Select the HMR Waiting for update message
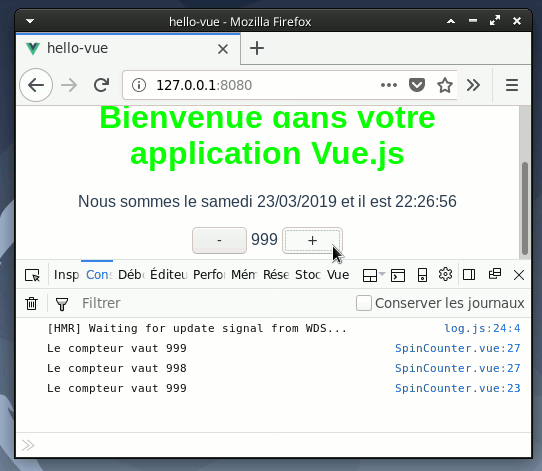This screenshot has width=542, height=471. (197, 328)
